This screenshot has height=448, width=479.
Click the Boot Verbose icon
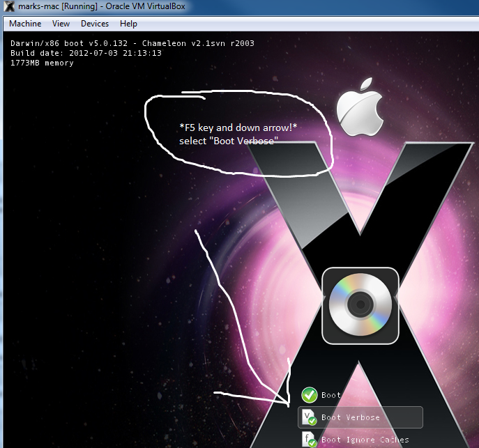click(309, 417)
